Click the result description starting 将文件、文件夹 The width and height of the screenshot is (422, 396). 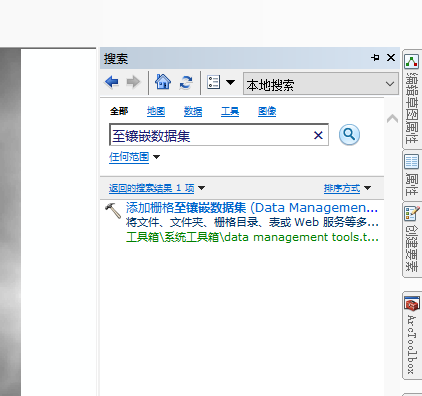tap(252, 222)
